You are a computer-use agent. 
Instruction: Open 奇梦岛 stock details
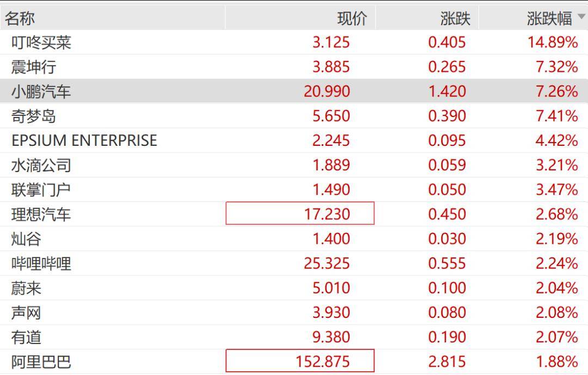tap(34, 116)
